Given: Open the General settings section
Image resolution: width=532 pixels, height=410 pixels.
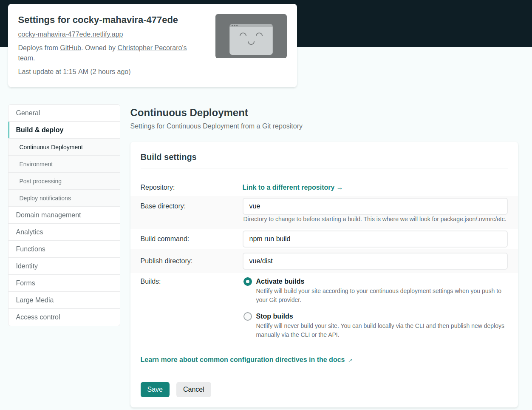Looking at the screenshot, I should tap(28, 113).
